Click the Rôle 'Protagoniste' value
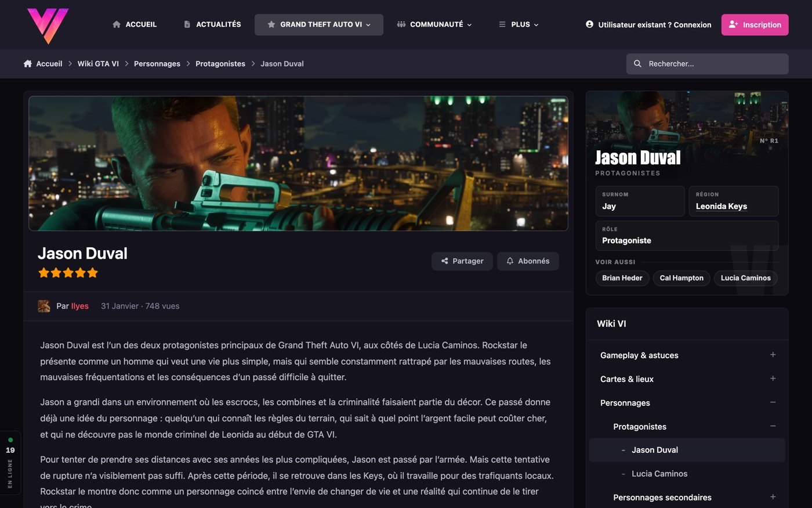812x508 pixels. pos(626,240)
